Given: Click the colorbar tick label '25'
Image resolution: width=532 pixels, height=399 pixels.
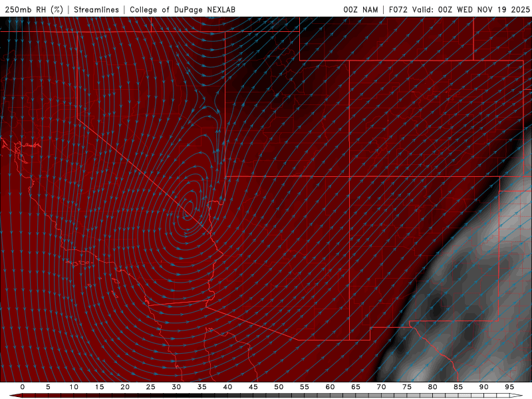Looking at the screenshot, I should (151, 387).
